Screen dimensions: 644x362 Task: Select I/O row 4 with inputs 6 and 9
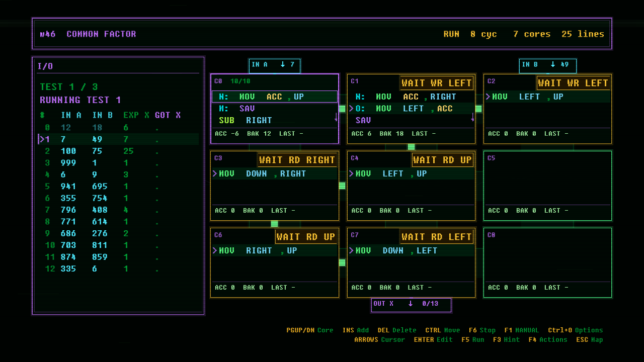(119, 175)
